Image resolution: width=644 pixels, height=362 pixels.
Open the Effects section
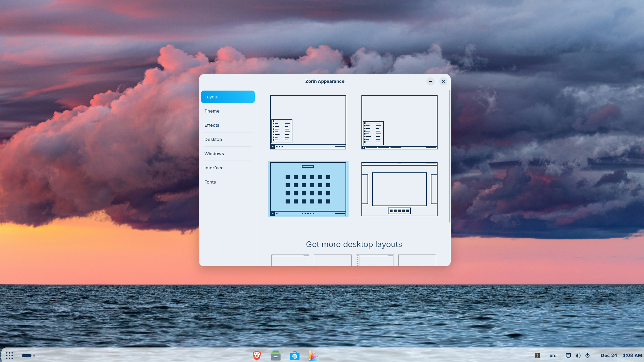pos(212,125)
